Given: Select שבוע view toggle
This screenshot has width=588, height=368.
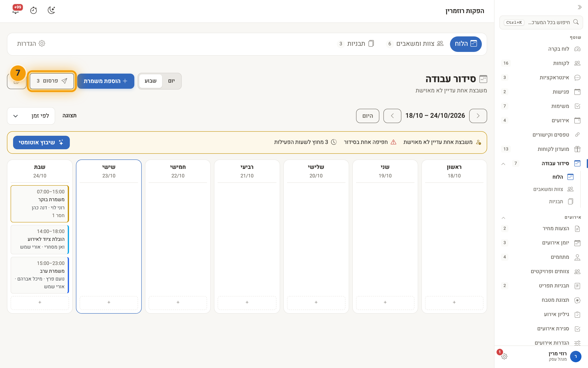Looking at the screenshot, I should point(150,81).
